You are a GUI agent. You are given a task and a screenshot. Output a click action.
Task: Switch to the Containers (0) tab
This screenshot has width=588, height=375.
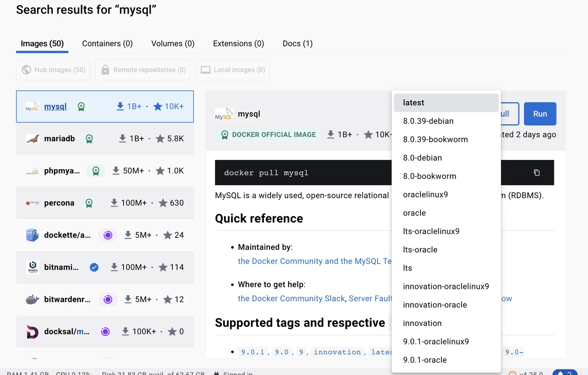(x=107, y=43)
